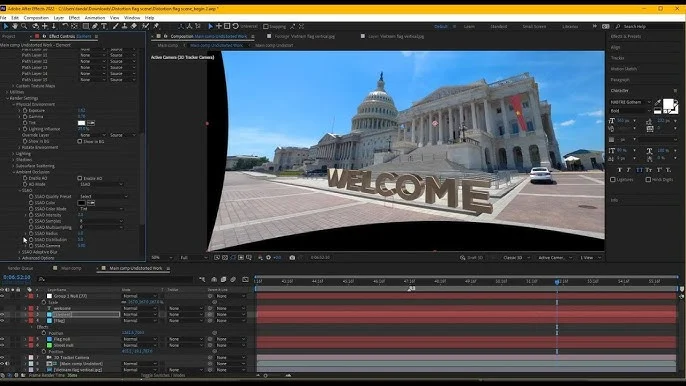Open the Graph Editor icon
Image resolution: width=686 pixels, height=386 pixels.
tap(245, 279)
